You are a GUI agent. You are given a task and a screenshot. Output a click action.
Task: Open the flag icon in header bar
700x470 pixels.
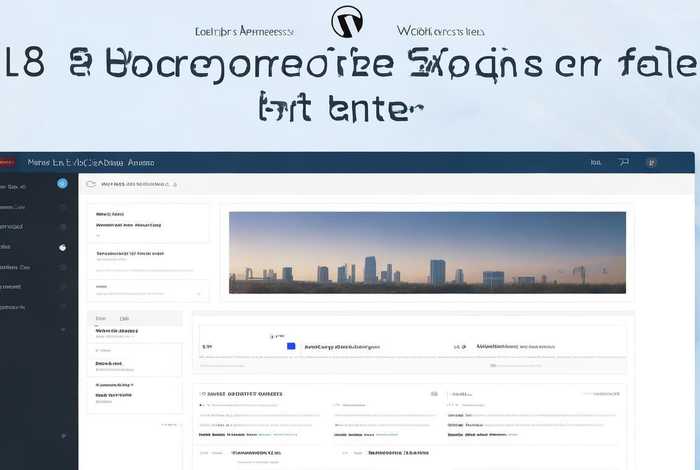pos(624,162)
